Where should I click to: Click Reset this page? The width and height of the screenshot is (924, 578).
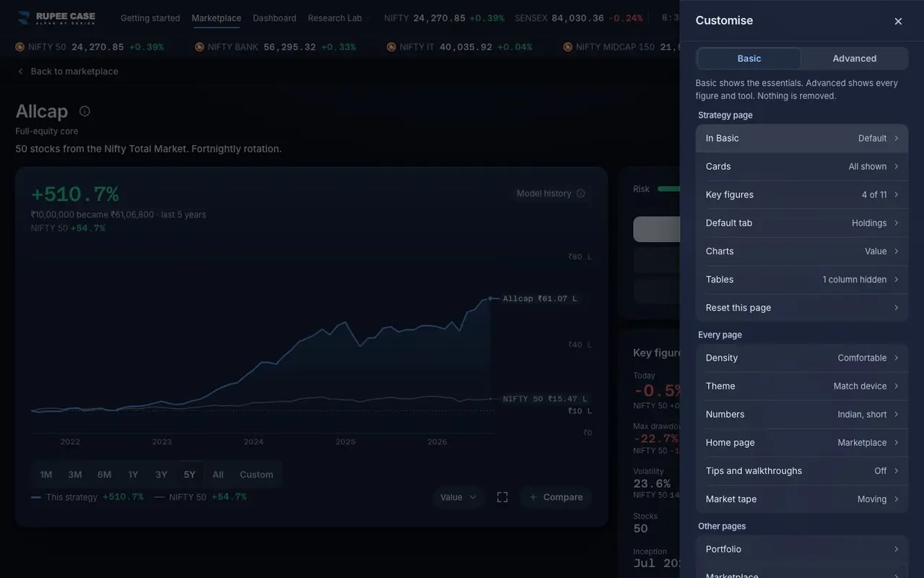pos(802,308)
